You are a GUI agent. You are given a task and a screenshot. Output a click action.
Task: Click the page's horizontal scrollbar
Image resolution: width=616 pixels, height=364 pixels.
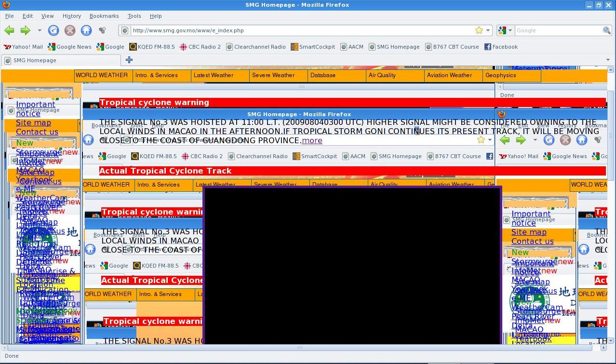(x=299, y=347)
